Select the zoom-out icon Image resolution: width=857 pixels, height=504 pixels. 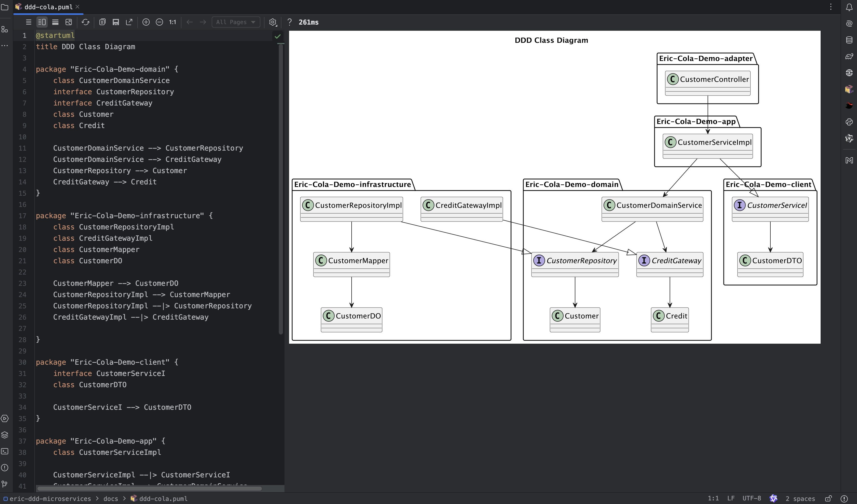pos(159,22)
